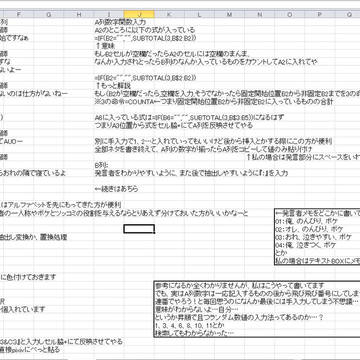
Task: Click text box line '01:俺、のんびり、ボケ'
Action: [307, 221]
